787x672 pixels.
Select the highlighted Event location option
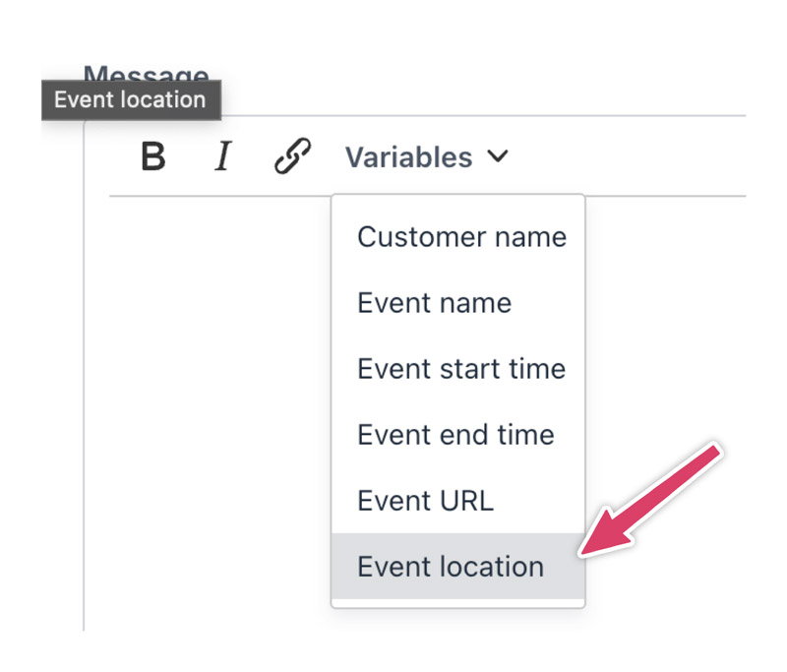point(451,567)
